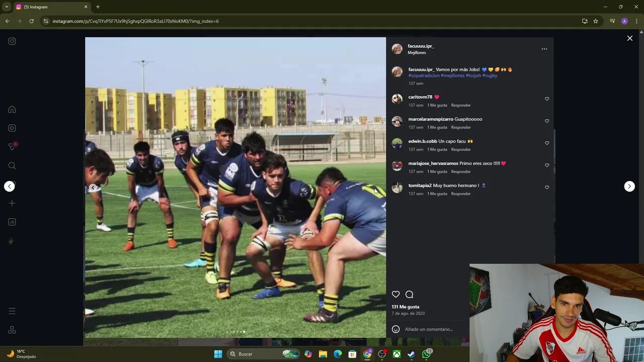Reply to tomitapia2's comment
This screenshot has width=644, height=362.
[461, 194]
